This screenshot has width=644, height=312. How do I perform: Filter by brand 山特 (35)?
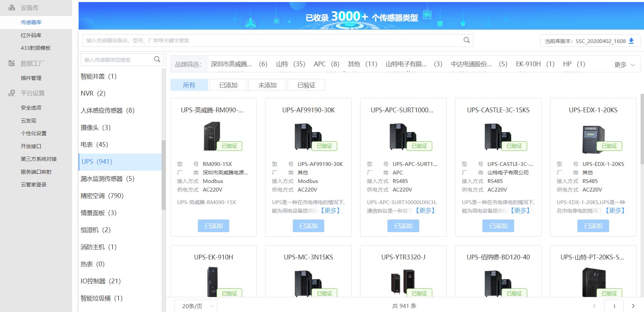pyautogui.click(x=290, y=64)
